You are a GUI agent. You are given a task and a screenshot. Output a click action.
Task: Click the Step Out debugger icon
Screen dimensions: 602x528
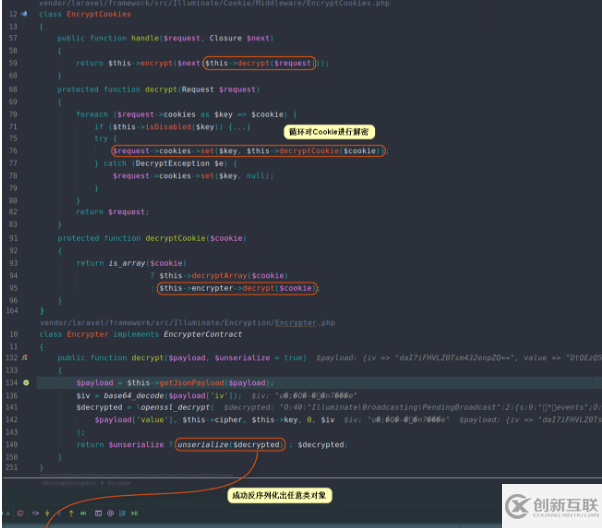pos(71,513)
